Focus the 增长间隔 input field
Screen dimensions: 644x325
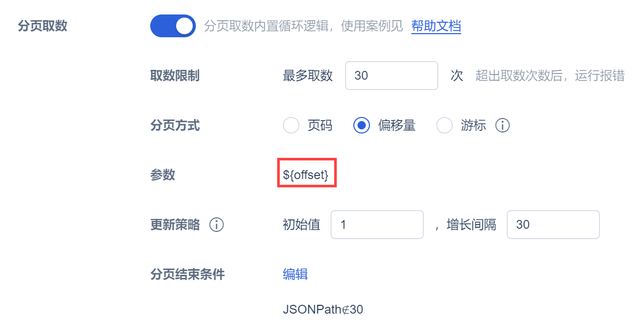(553, 225)
